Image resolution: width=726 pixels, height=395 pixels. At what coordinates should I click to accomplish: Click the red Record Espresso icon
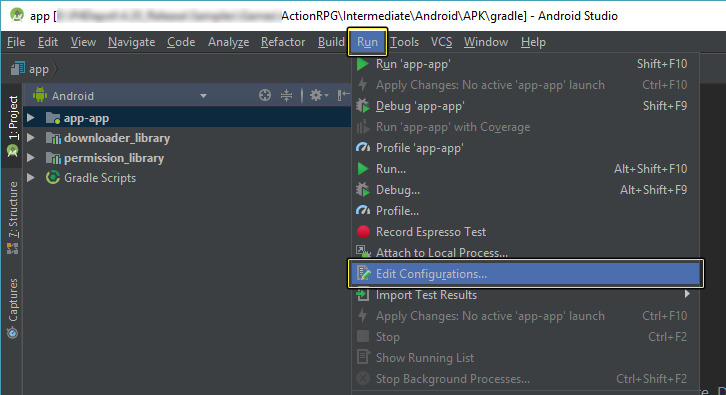pos(363,232)
